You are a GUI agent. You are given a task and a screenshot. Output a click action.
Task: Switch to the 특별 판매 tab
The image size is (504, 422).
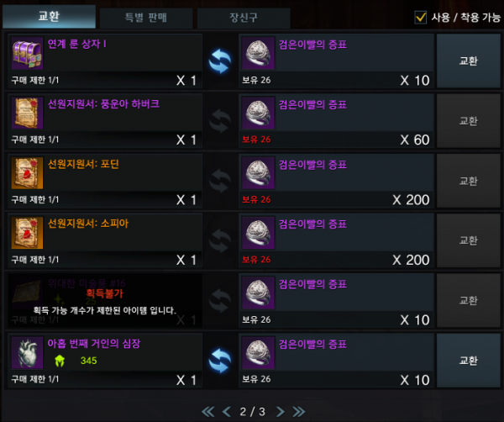[146, 18]
